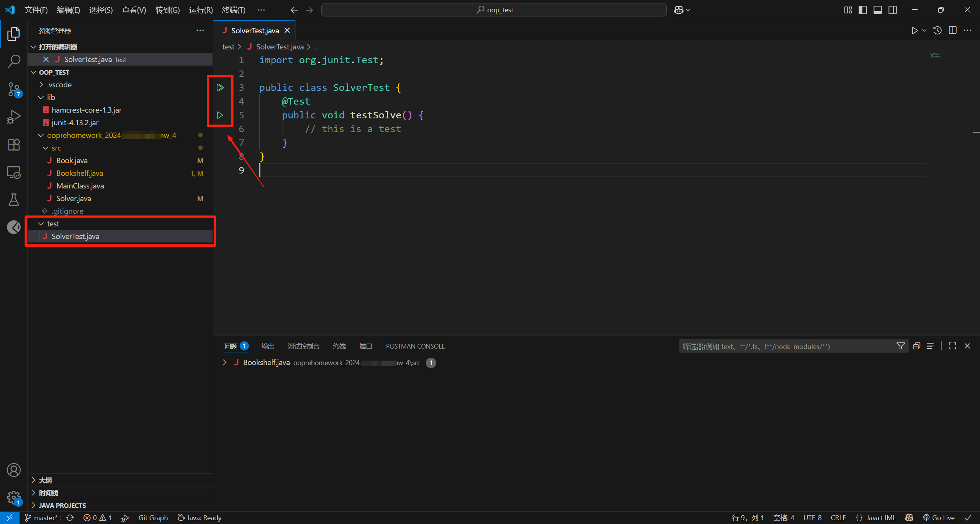Click split editor right icon
The height and width of the screenshot is (524, 980).
[x=952, y=31]
